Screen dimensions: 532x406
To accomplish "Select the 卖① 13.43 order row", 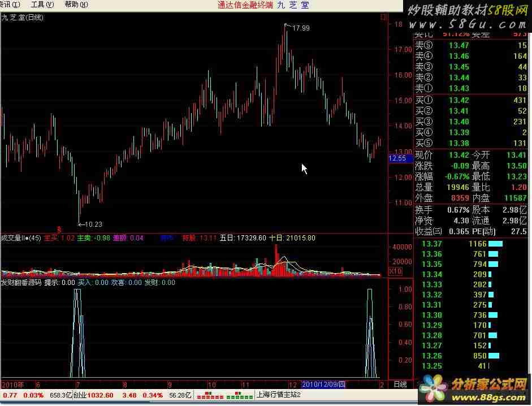I will click(x=471, y=89).
